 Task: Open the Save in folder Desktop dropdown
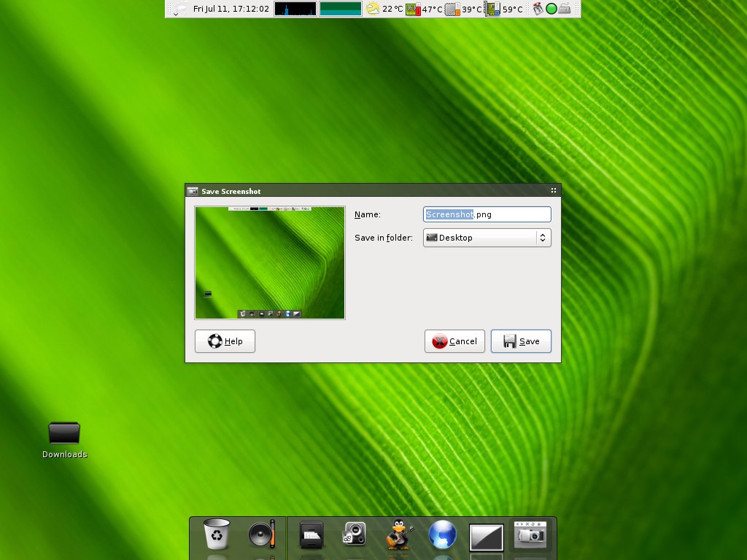pyautogui.click(x=487, y=238)
